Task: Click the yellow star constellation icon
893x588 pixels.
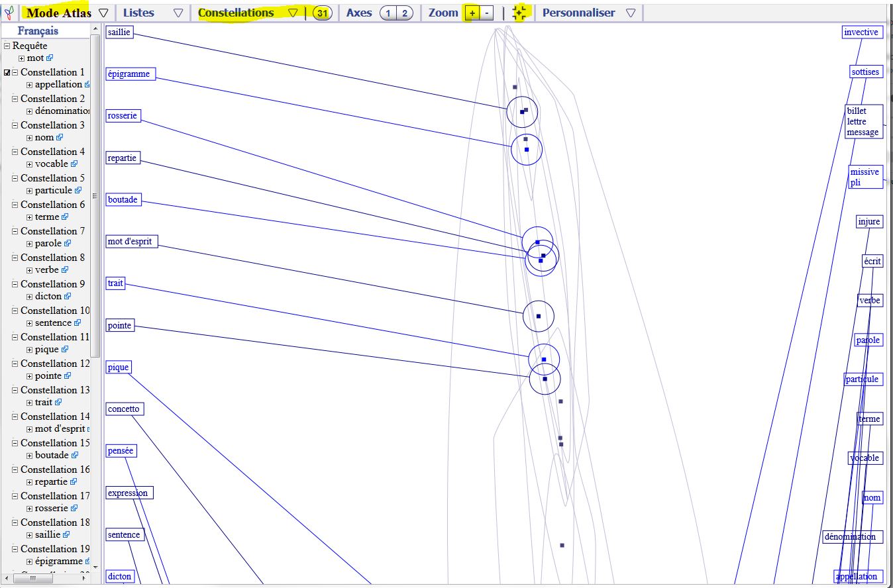Action: [519, 13]
